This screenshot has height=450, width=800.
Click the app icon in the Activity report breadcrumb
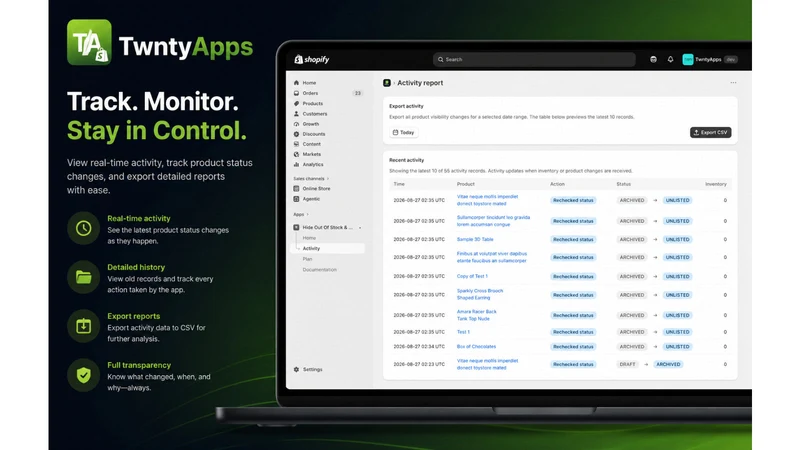point(387,83)
